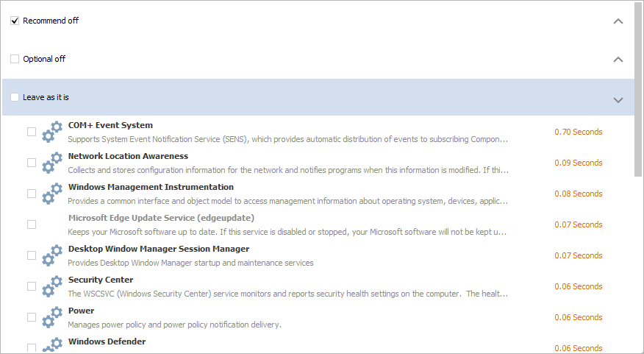
Task: Click the 0.70 Seconds startup time
Action: 579,132
